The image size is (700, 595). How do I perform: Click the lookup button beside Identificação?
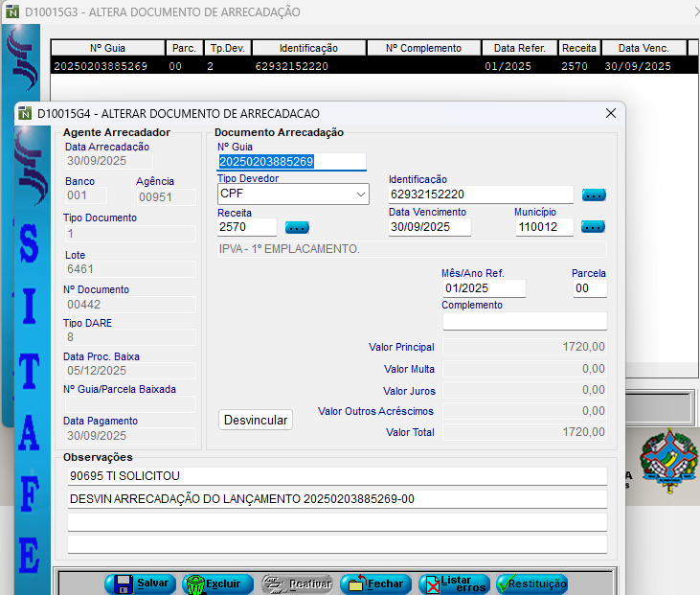[x=594, y=195]
